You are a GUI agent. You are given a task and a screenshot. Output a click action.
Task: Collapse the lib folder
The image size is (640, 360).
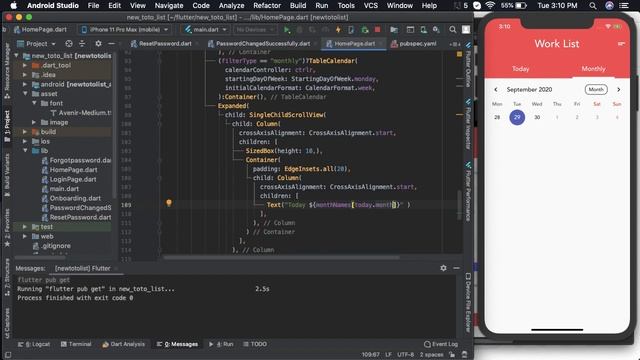[x=25, y=151]
